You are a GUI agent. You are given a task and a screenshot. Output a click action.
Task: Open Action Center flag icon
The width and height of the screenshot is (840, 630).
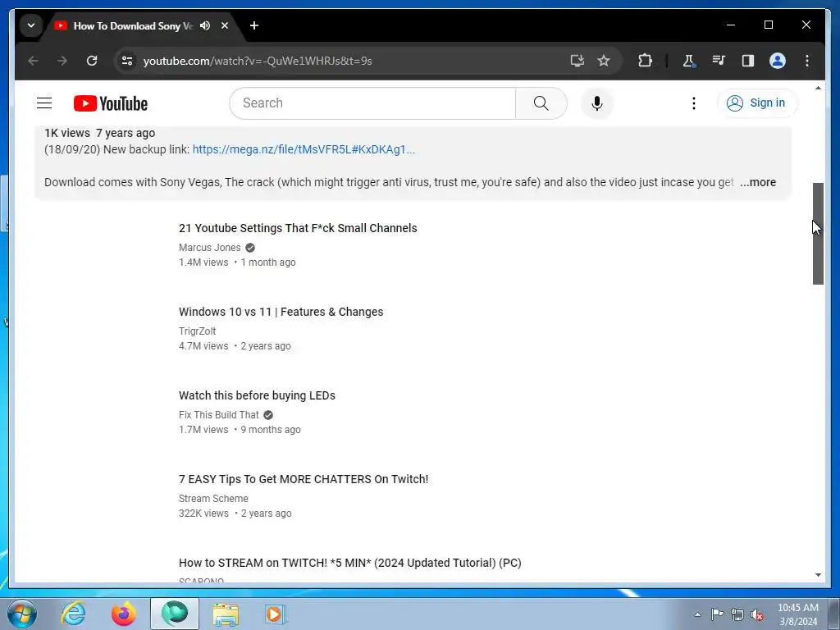(717, 614)
